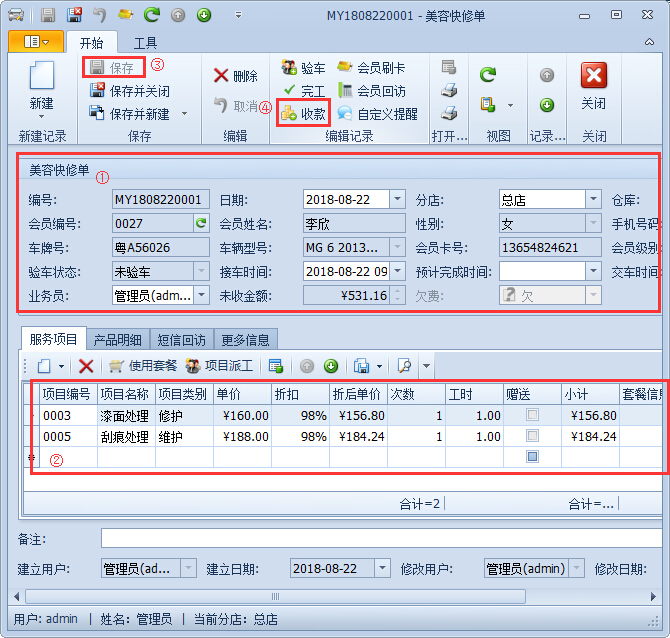Toggle 赠送 checkbox for 漆面处理 row

532,415
